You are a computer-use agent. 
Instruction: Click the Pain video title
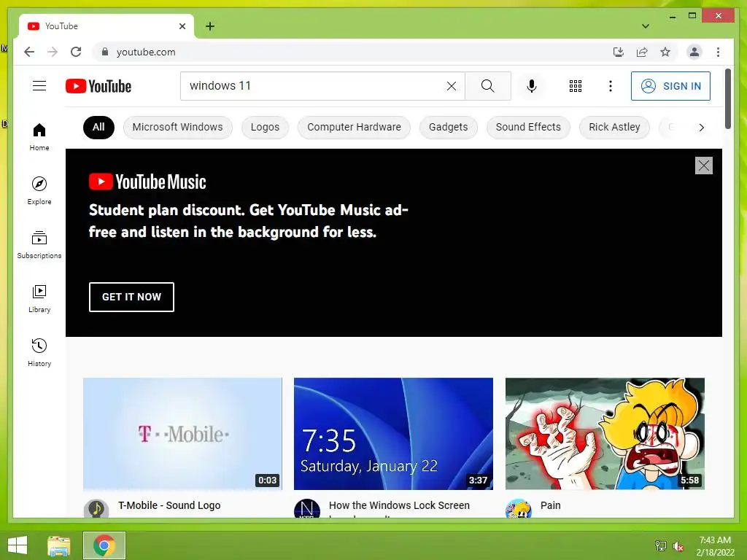pyautogui.click(x=550, y=505)
